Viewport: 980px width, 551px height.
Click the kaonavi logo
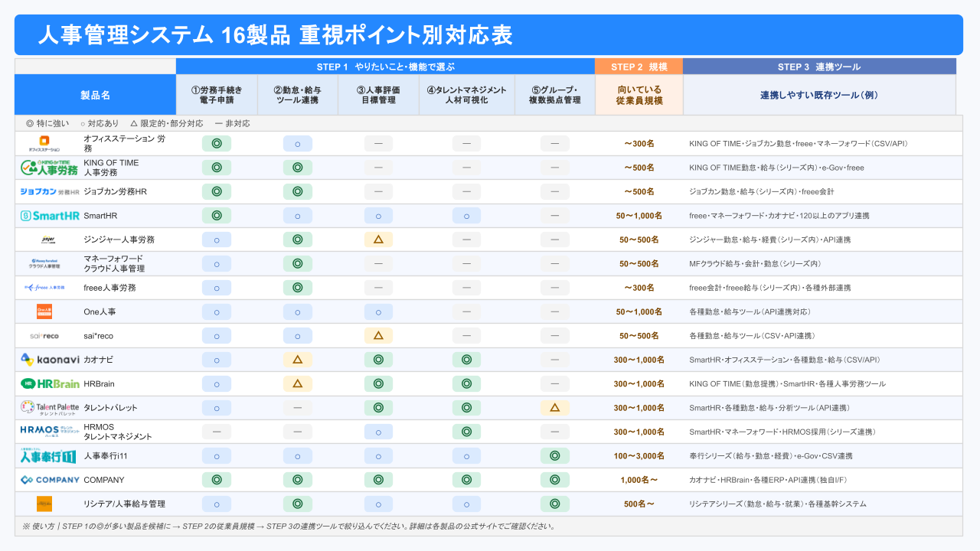coord(49,360)
